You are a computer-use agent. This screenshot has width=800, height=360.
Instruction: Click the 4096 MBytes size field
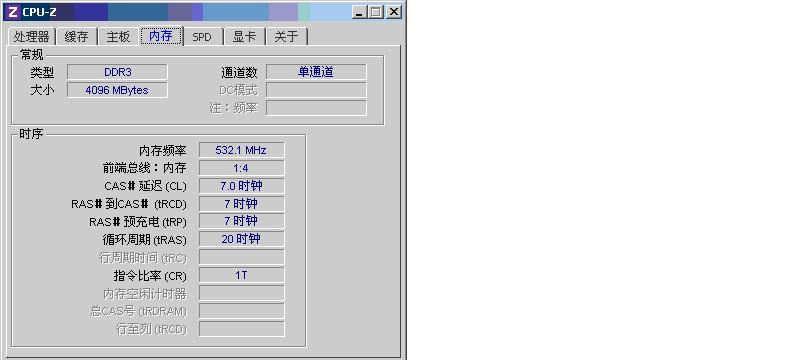tap(117, 90)
